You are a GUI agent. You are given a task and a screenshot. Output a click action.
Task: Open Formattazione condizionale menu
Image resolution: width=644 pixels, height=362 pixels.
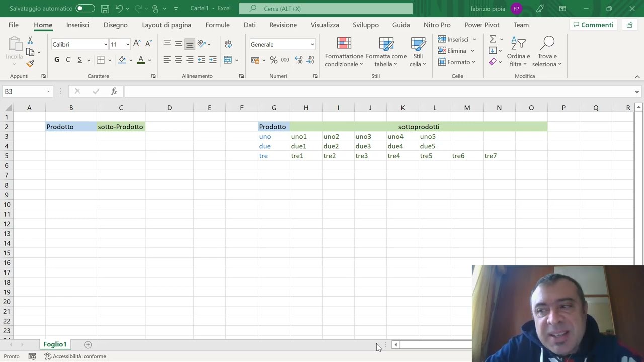click(x=344, y=52)
